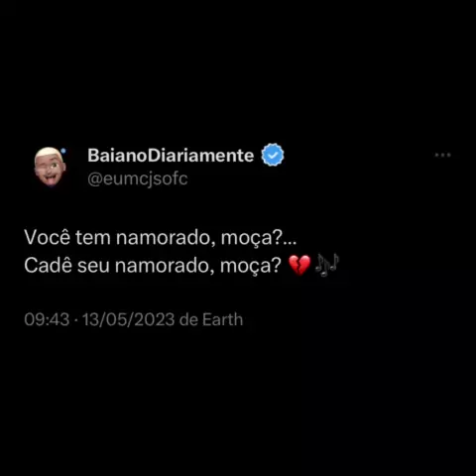Viewport: 476px width, 476px height.
Task: Select the word "Você" in the tweet
Action: point(48,237)
